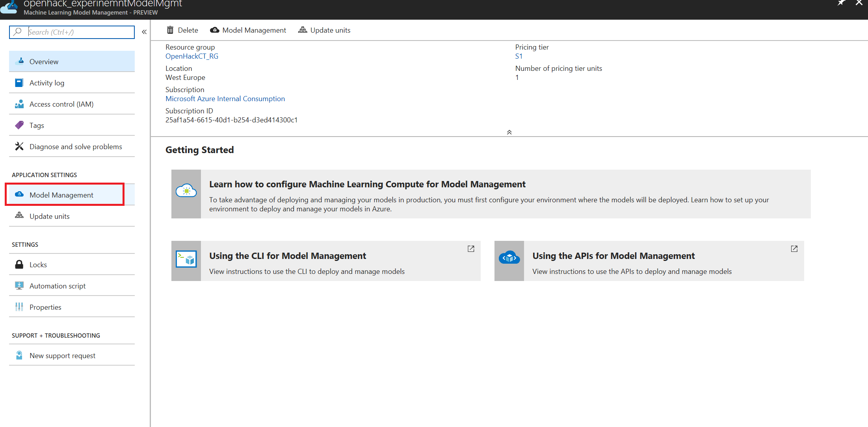Screen dimensions: 868x427
Task: Click the S1 pricing tier link
Action: click(519, 56)
